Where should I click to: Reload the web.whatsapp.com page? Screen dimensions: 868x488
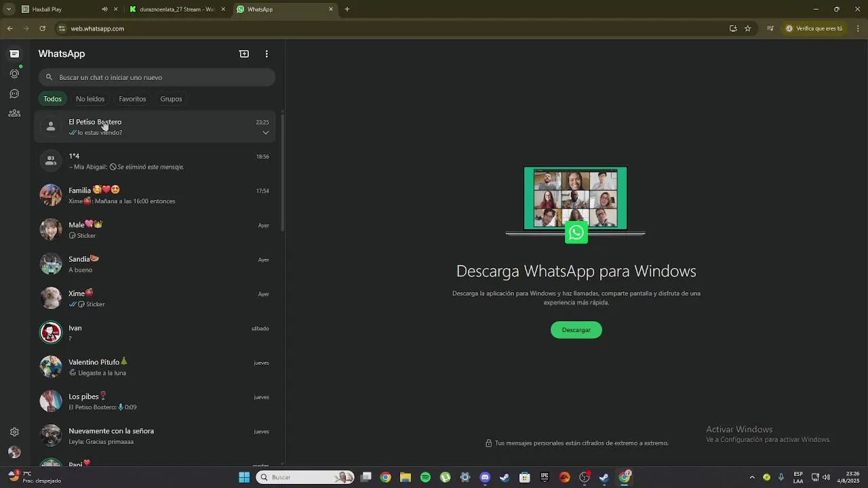42,28
